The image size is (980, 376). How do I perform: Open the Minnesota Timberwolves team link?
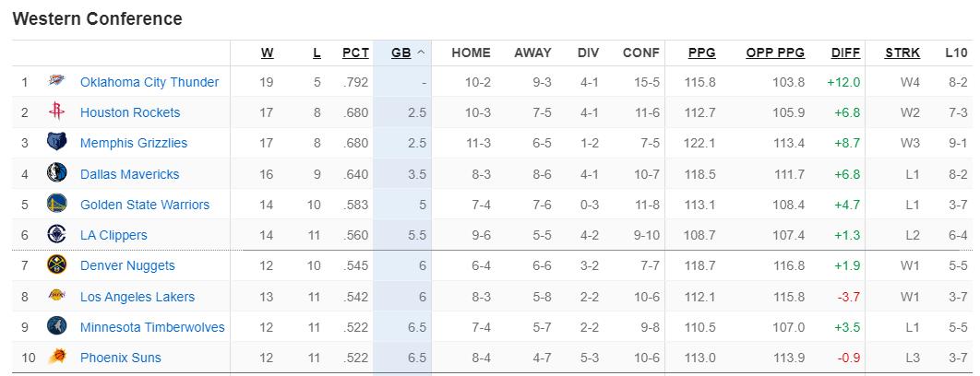pyautogui.click(x=152, y=327)
